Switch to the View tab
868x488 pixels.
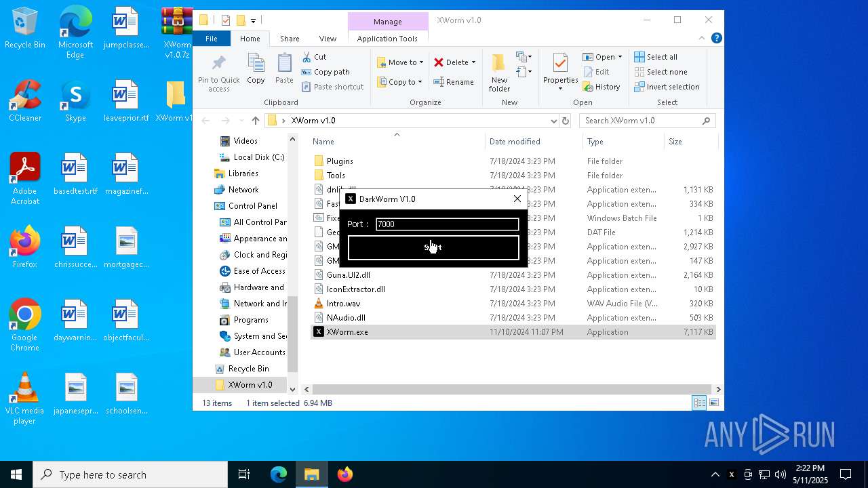coord(328,39)
